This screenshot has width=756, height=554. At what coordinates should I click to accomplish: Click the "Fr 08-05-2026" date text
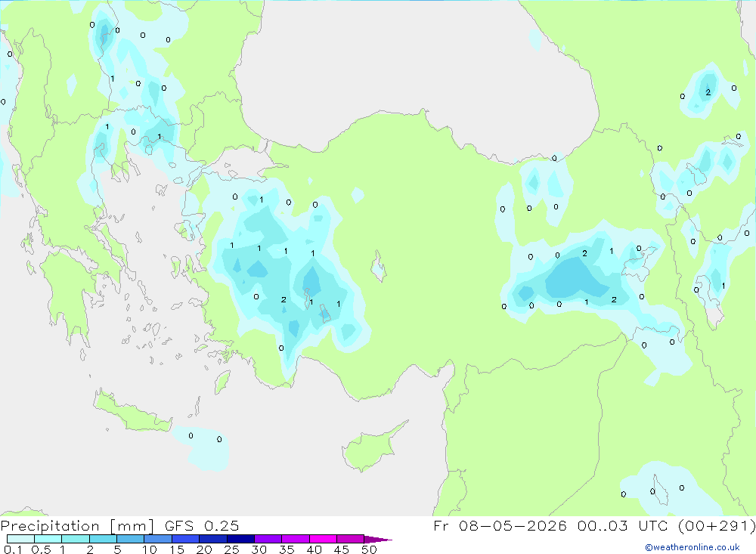click(x=500, y=525)
